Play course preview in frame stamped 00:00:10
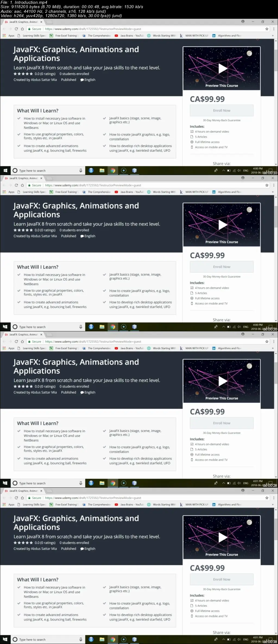This screenshot has height=644, width=278. click(223, 69)
